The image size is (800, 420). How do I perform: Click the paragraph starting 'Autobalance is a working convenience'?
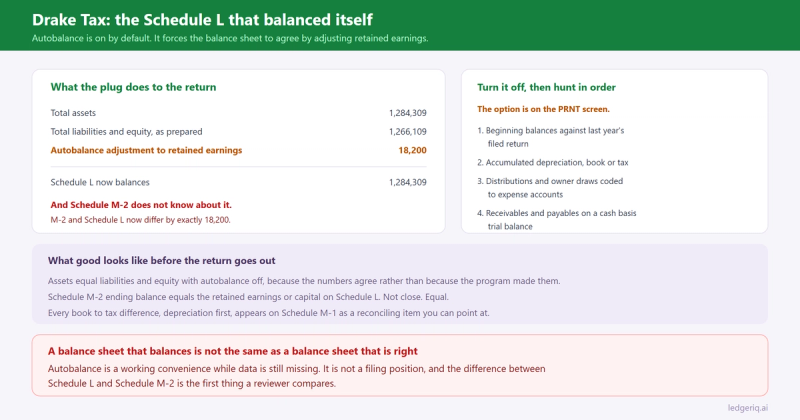297,376
